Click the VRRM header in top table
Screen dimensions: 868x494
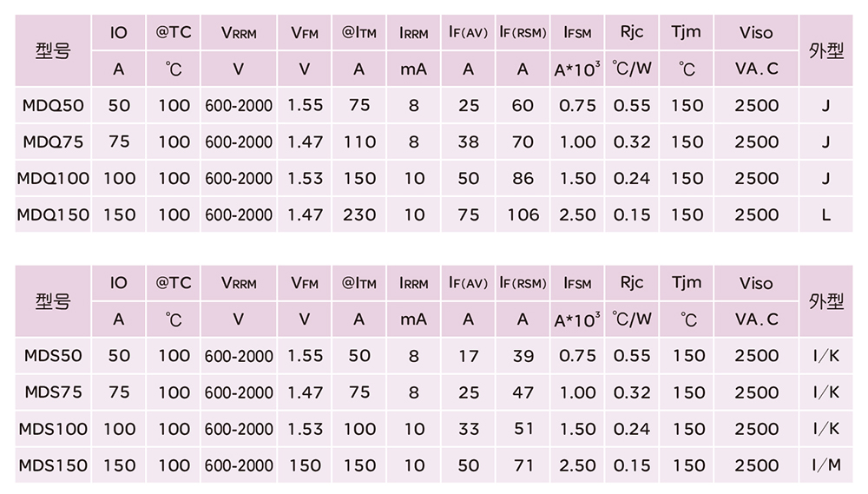pos(239,34)
